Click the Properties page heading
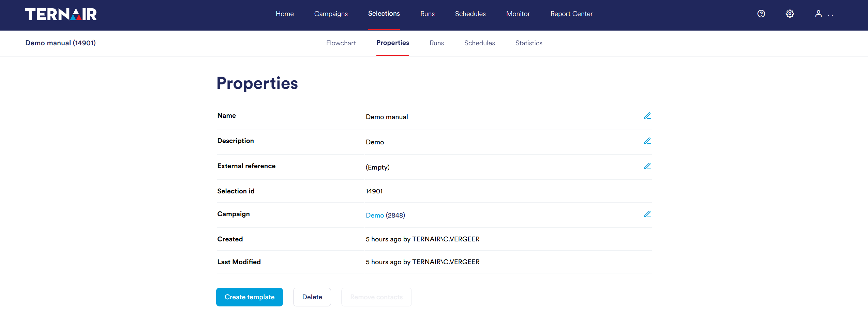This screenshot has width=868, height=334. tap(257, 84)
